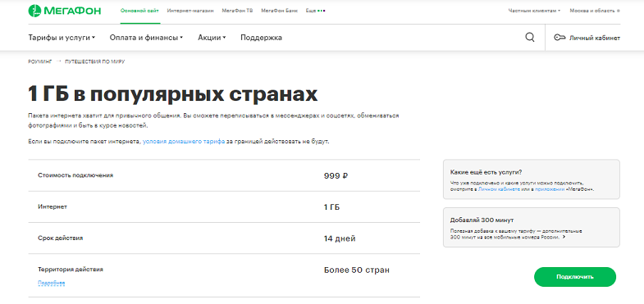Image resolution: width=644 pixels, height=304 pixels.
Task: Click the Интернет row label
Action: [53, 206]
